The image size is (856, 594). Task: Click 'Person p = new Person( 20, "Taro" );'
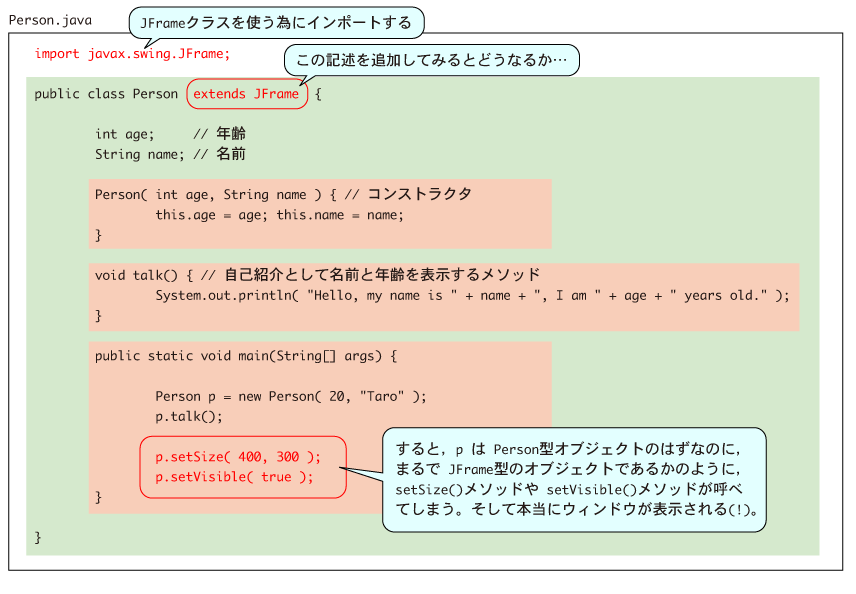click(x=290, y=396)
